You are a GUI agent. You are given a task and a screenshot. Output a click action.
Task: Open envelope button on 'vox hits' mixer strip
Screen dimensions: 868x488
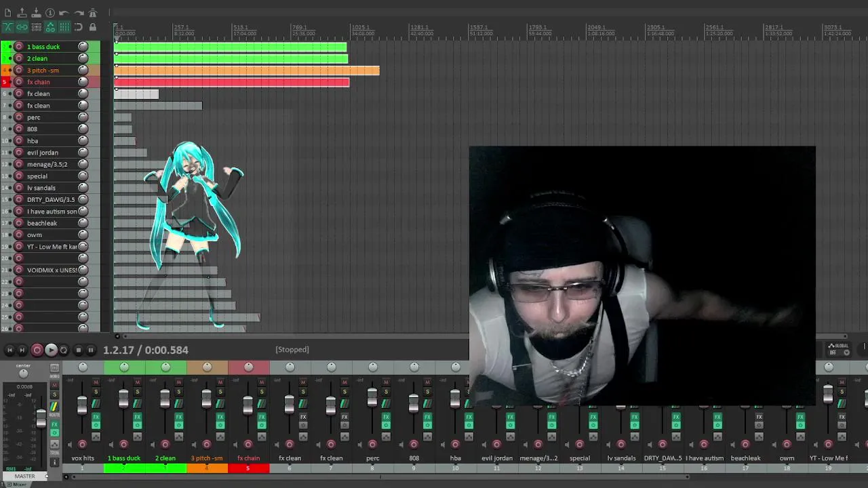pyautogui.click(x=96, y=436)
